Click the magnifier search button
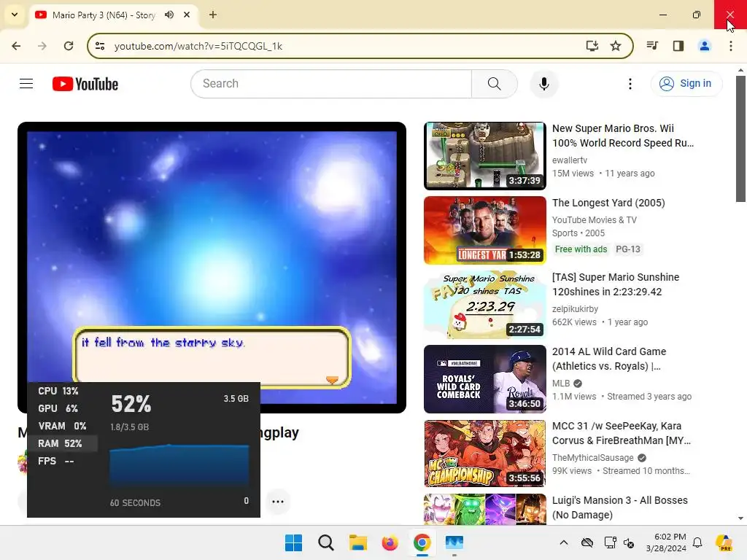The height and width of the screenshot is (560, 747). pyautogui.click(x=495, y=84)
